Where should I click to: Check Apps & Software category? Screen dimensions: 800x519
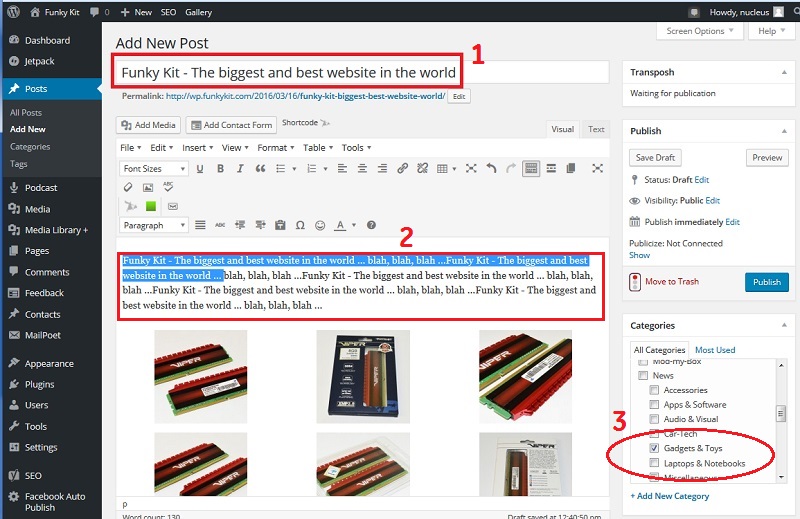[x=654, y=405]
